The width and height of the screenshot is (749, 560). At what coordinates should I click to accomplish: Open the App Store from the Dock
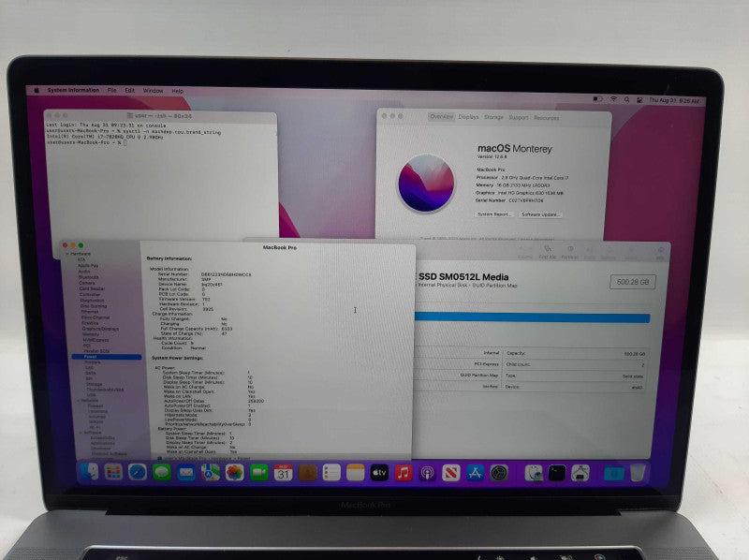pos(476,473)
